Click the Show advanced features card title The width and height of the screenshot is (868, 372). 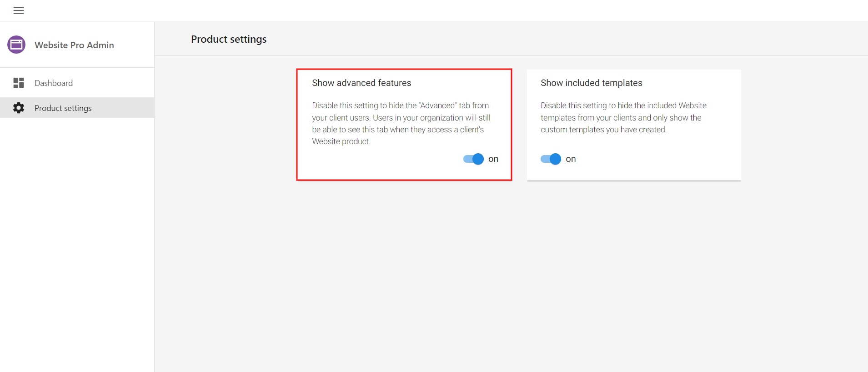click(361, 83)
